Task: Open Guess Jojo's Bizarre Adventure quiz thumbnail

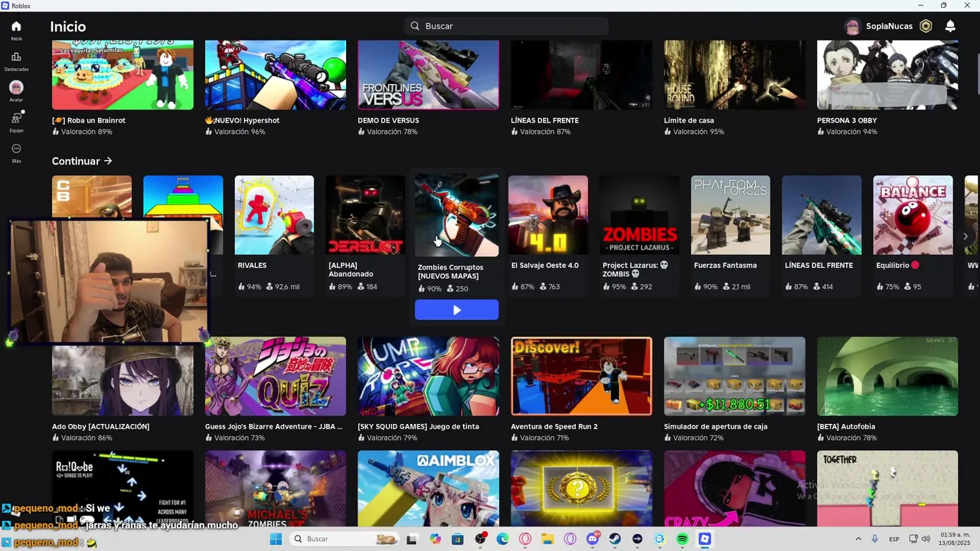Action: pos(276,377)
